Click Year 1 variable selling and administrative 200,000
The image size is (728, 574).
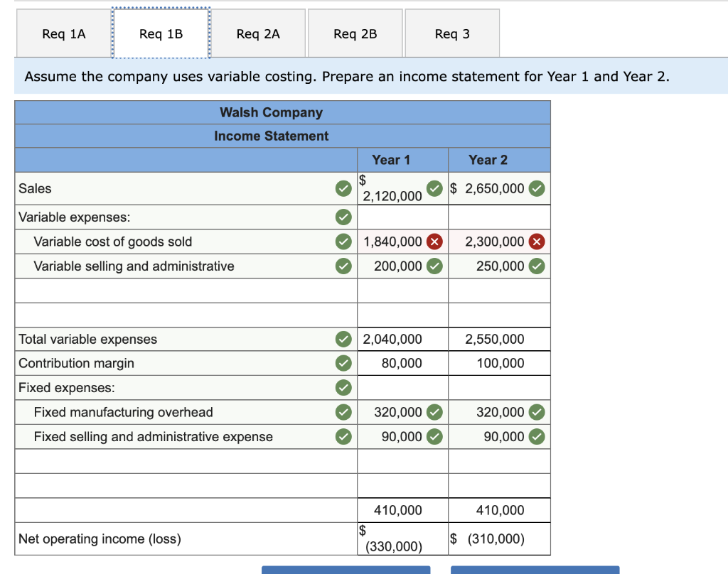tap(398, 266)
